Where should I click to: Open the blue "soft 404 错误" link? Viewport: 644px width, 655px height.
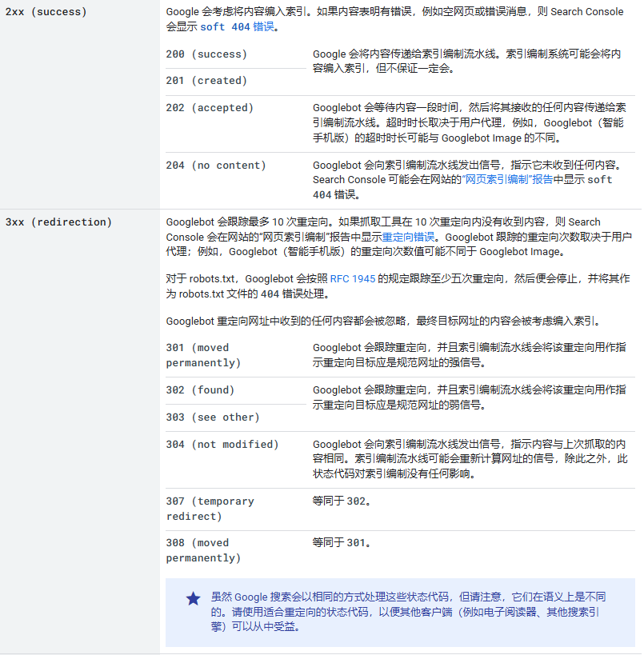[x=237, y=27]
